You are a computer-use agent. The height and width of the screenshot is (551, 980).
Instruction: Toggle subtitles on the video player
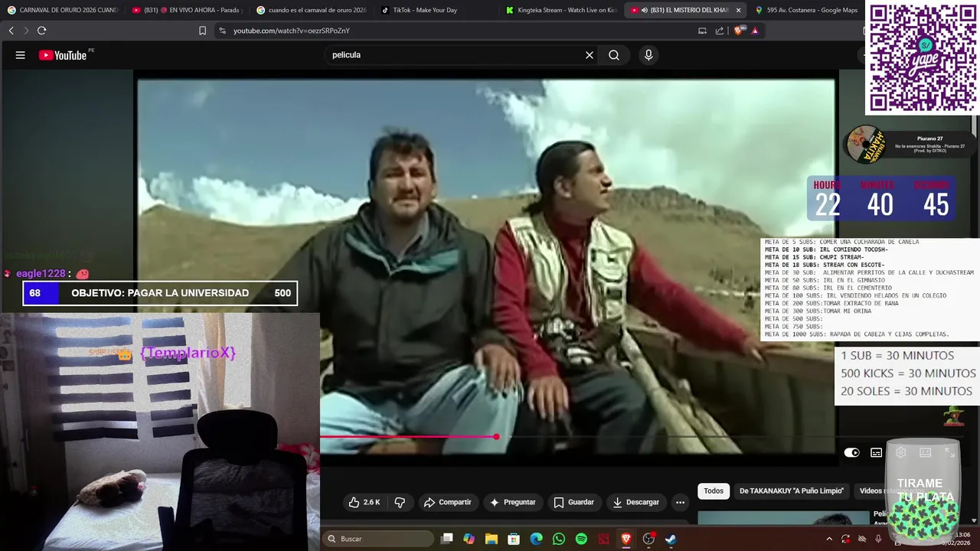tap(876, 452)
